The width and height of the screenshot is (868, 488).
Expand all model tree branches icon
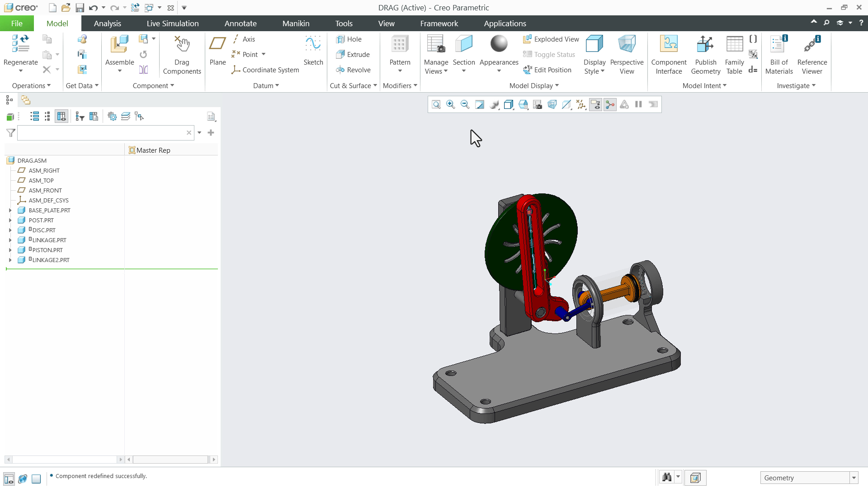click(34, 117)
